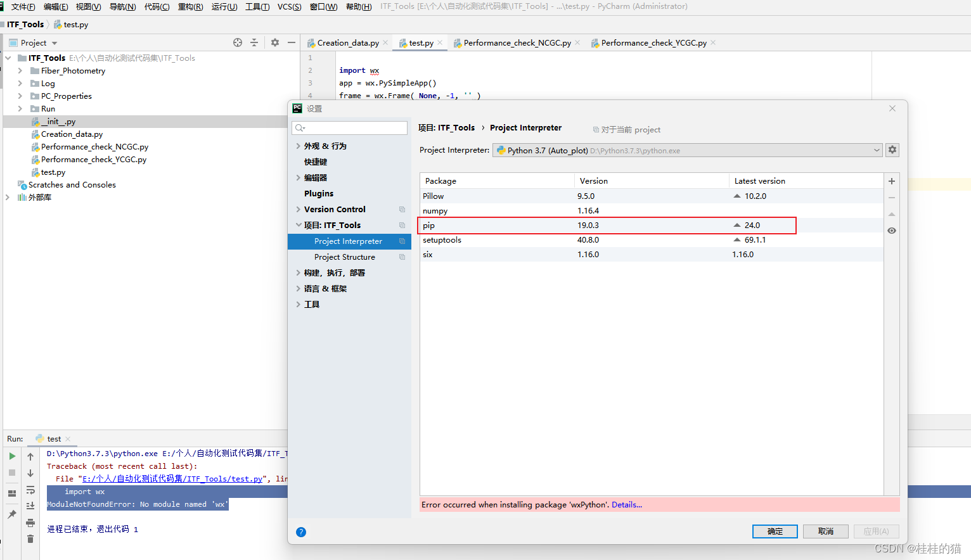Select Plugins in settings list
Screen dimensions: 971x560
(x=319, y=194)
